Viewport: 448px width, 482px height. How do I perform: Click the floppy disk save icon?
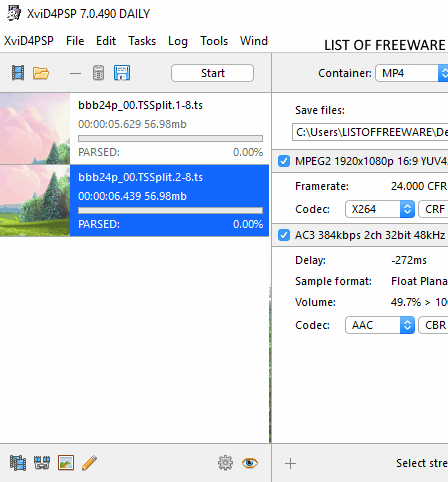[x=122, y=73]
